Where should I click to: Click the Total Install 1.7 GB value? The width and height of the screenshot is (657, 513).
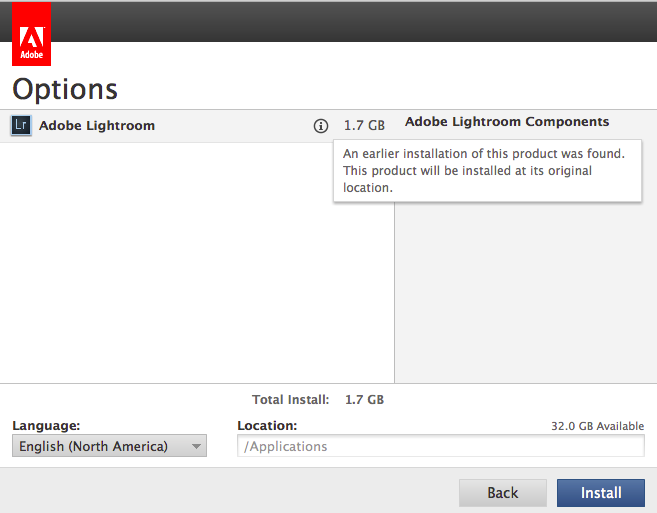point(364,399)
